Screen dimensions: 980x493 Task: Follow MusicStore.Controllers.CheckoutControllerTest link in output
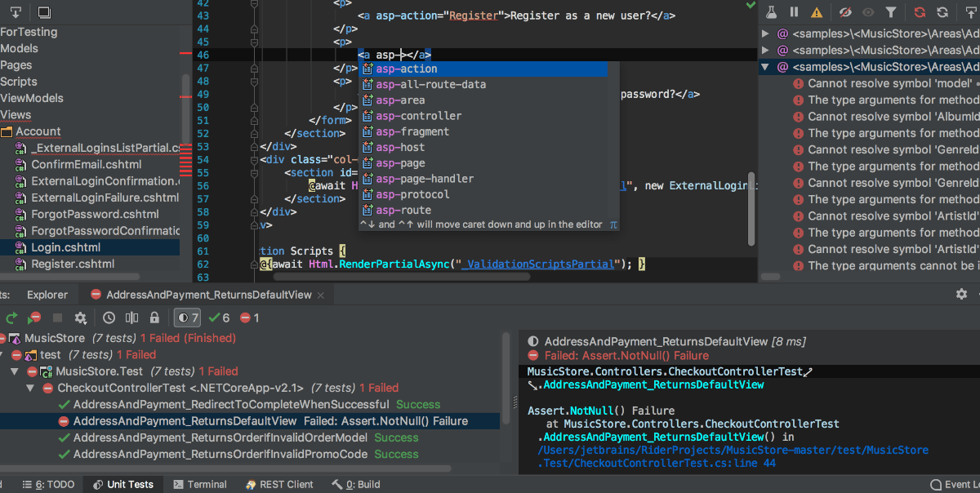pyautogui.click(x=665, y=371)
